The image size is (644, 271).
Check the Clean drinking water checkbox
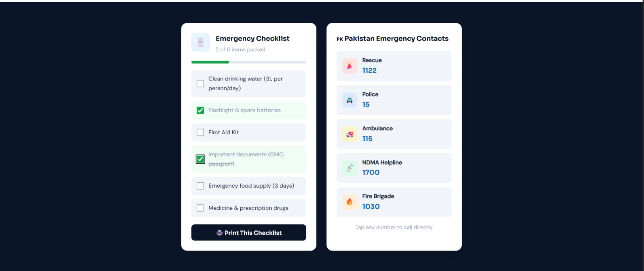coord(200,84)
